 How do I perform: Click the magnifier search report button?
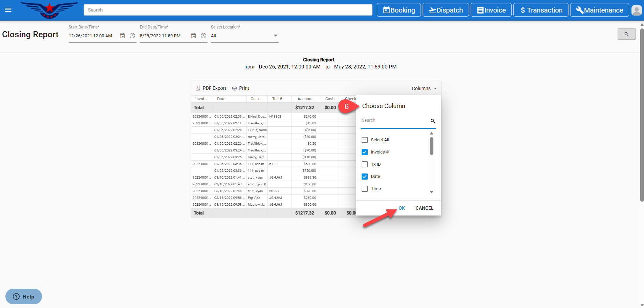[x=626, y=34]
